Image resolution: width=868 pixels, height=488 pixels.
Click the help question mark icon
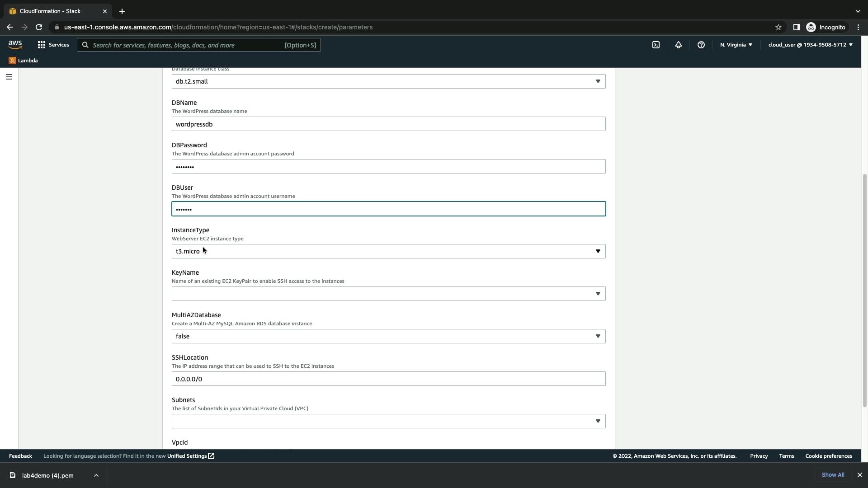pyautogui.click(x=701, y=45)
